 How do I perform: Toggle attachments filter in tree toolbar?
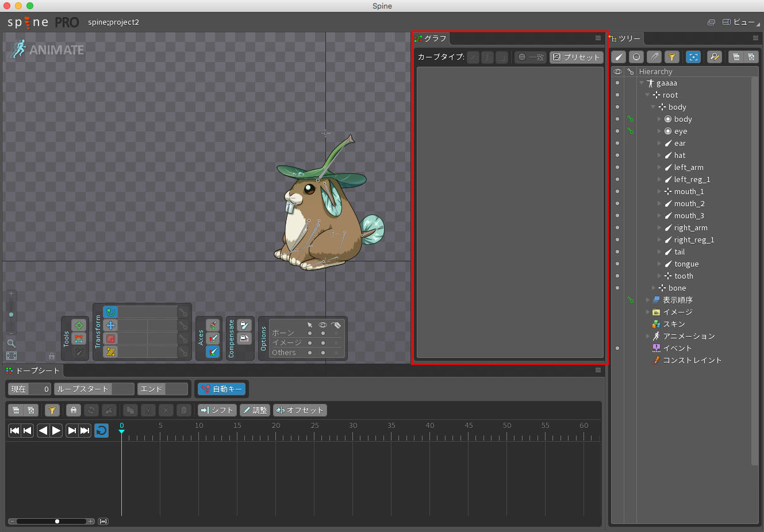pos(654,57)
